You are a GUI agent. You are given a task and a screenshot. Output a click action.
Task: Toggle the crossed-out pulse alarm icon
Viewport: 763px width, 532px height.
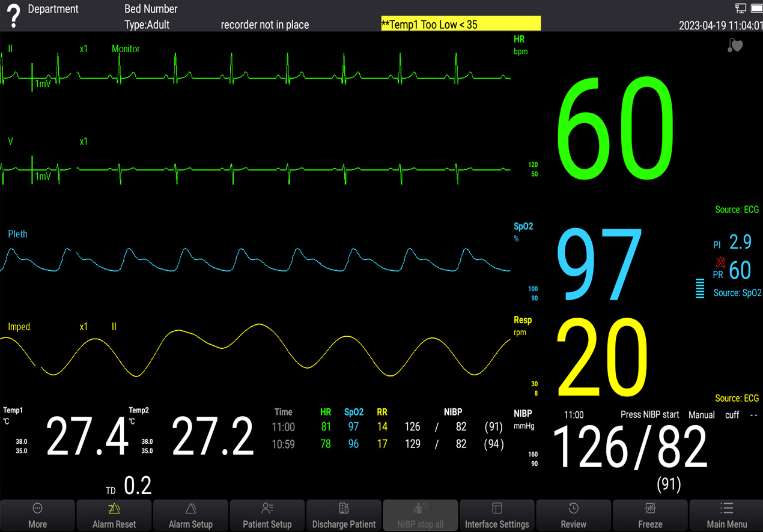[720, 262]
